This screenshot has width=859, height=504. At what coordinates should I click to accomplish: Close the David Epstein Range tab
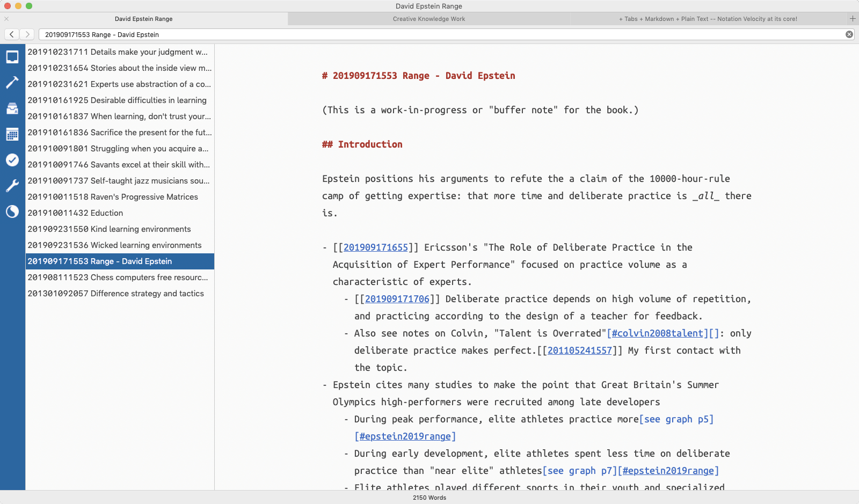coord(6,19)
